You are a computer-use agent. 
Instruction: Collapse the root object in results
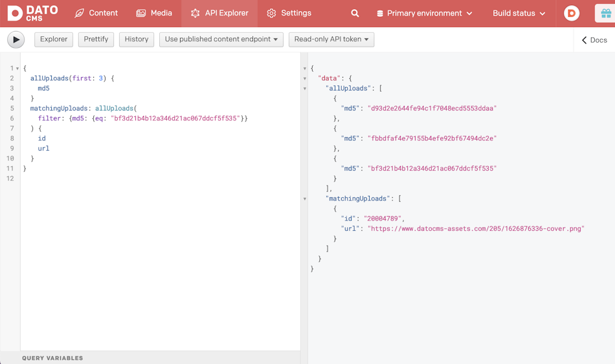coord(305,69)
